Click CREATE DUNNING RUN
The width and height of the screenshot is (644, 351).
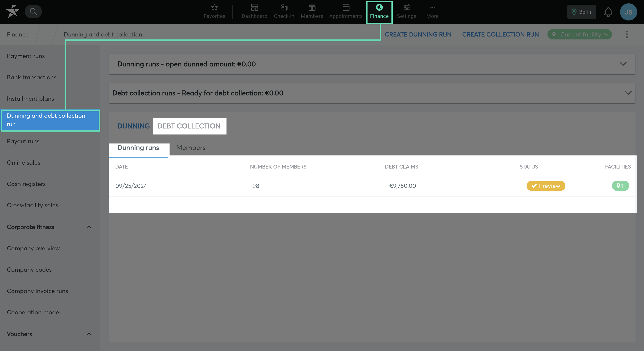418,35
